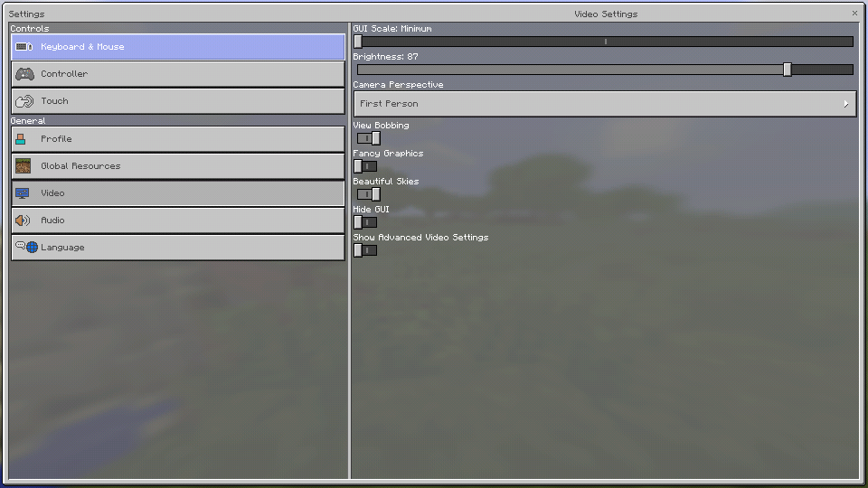
Task: Select the Video settings tab
Action: click(178, 193)
